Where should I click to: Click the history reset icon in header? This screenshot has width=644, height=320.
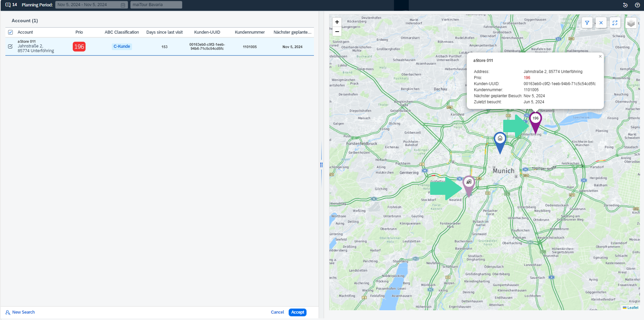625,5
